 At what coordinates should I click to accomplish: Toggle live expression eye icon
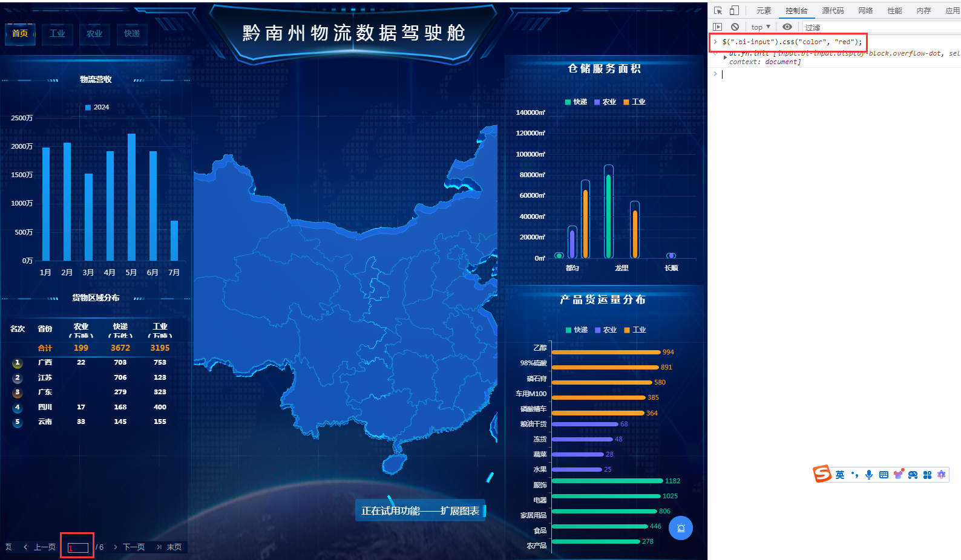click(787, 27)
